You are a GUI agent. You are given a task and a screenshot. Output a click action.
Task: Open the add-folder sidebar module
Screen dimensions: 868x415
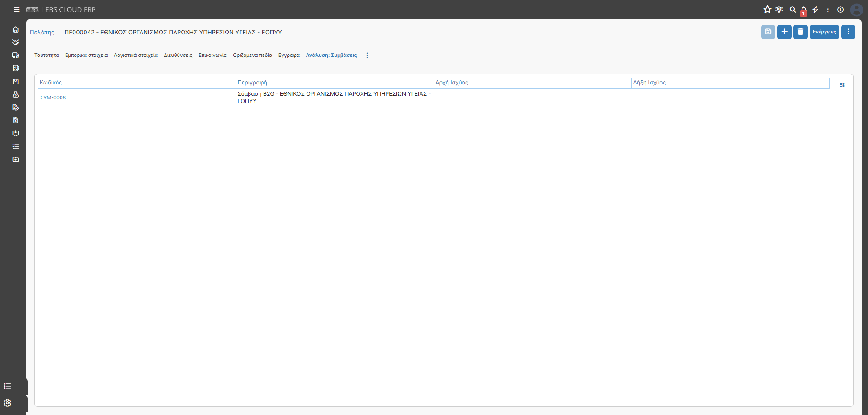coord(15,159)
